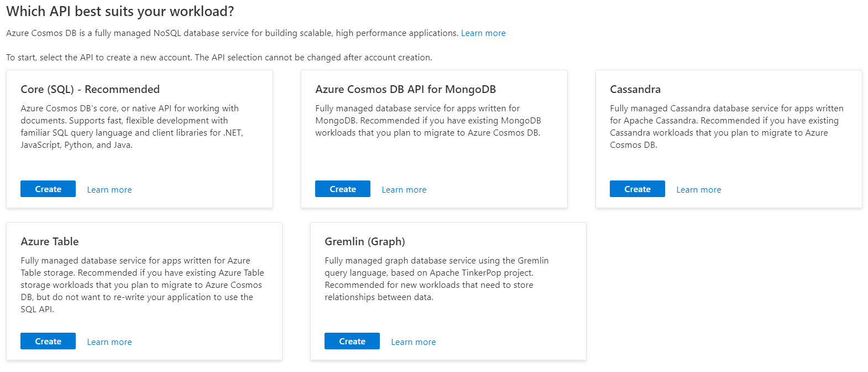Viewport: 868px width, 372px height.
Task: Click the Azure Table description paragraph
Action: tap(142, 285)
